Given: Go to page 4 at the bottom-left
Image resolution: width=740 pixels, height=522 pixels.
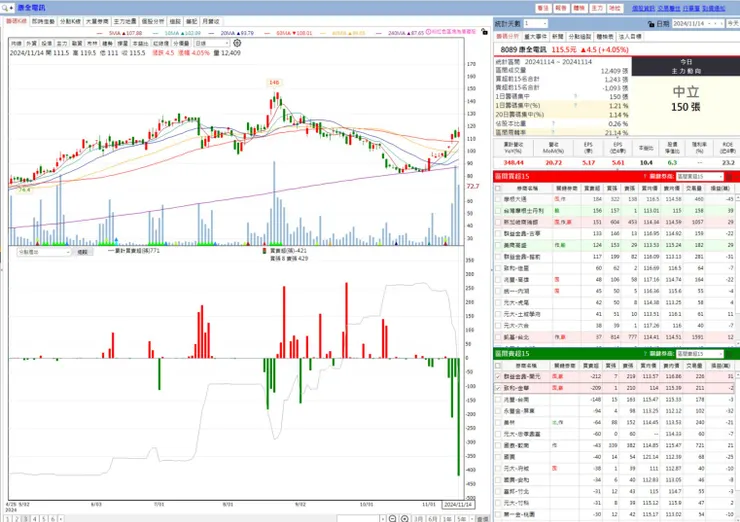Looking at the screenshot, I should (34, 519).
